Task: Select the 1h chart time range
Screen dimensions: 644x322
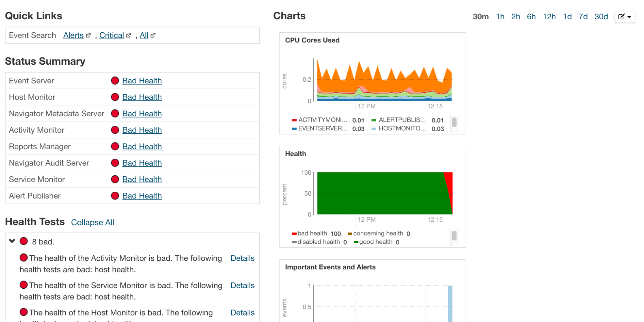Action: 500,17
